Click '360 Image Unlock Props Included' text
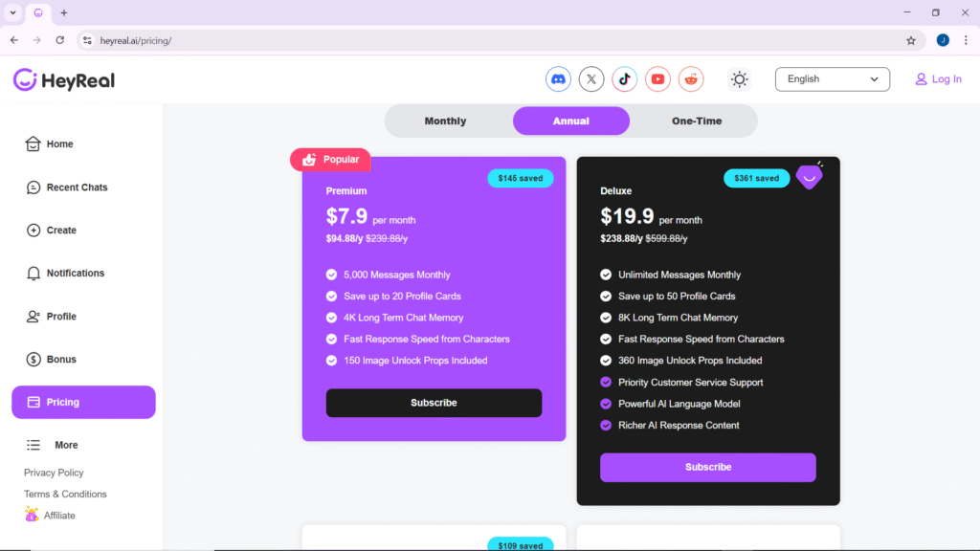 tap(690, 361)
